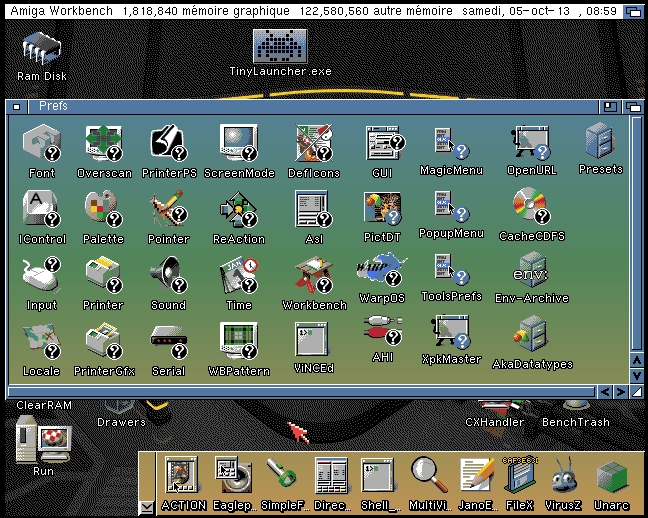Start VirusZ from the dock
The width and height of the screenshot is (648, 518).
pos(564,475)
